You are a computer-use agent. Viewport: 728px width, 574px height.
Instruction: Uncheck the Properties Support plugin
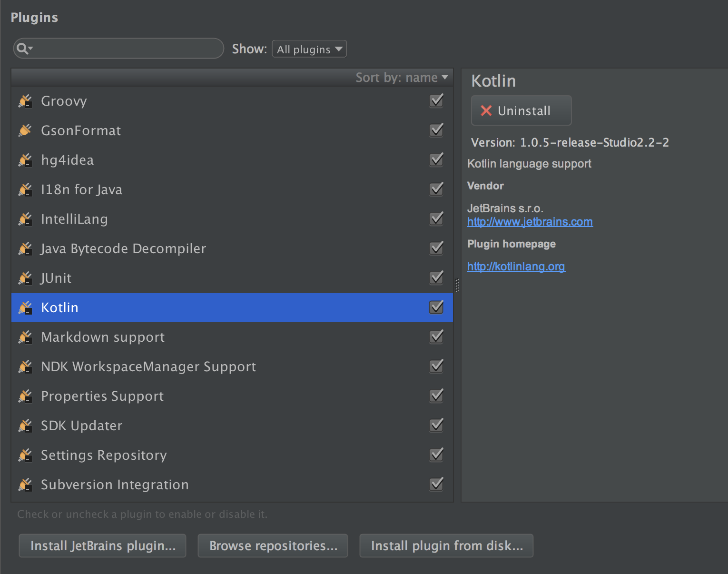point(436,396)
